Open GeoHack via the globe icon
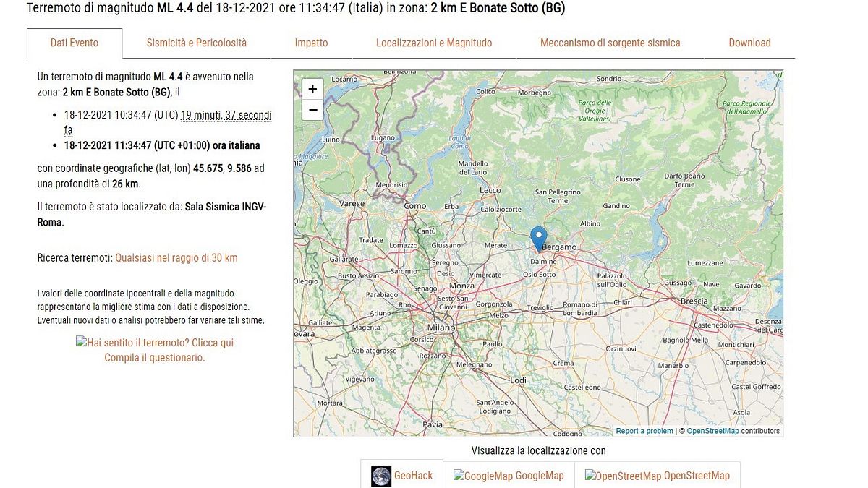The width and height of the screenshot is (868, 488). tap(381, 476)
